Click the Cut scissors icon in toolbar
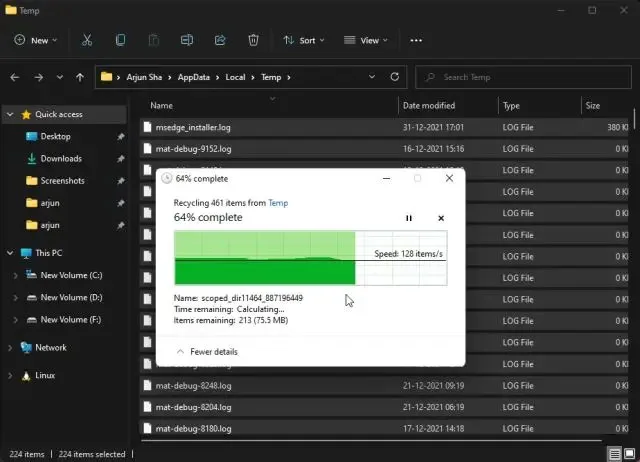 [87, 40]
